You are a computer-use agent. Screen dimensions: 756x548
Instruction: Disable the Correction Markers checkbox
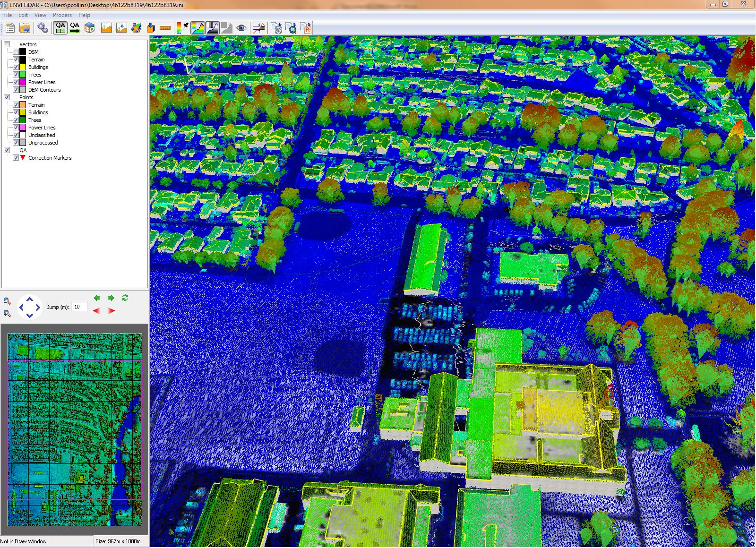coord(16,158)
